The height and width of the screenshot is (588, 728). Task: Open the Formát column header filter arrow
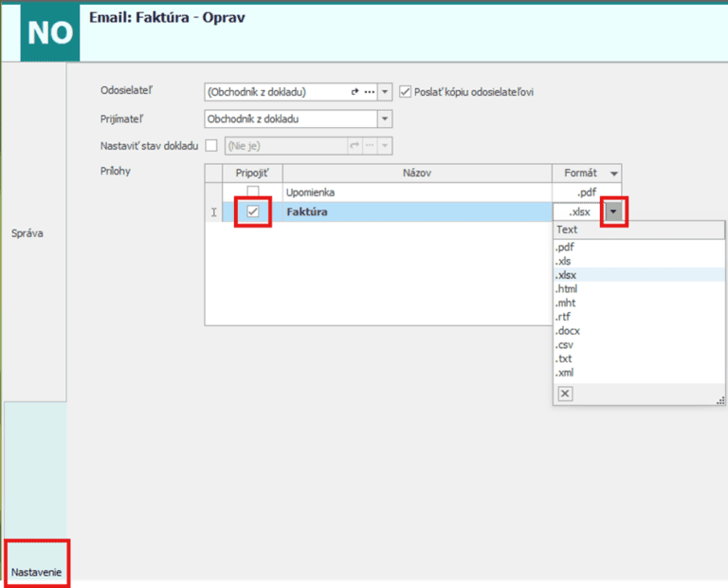(614, 174)
